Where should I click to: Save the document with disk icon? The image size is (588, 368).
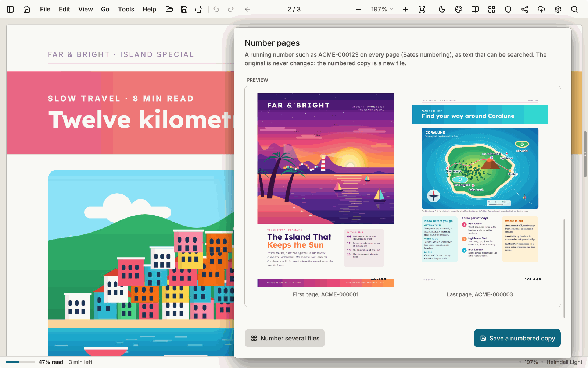click(184, 9)
